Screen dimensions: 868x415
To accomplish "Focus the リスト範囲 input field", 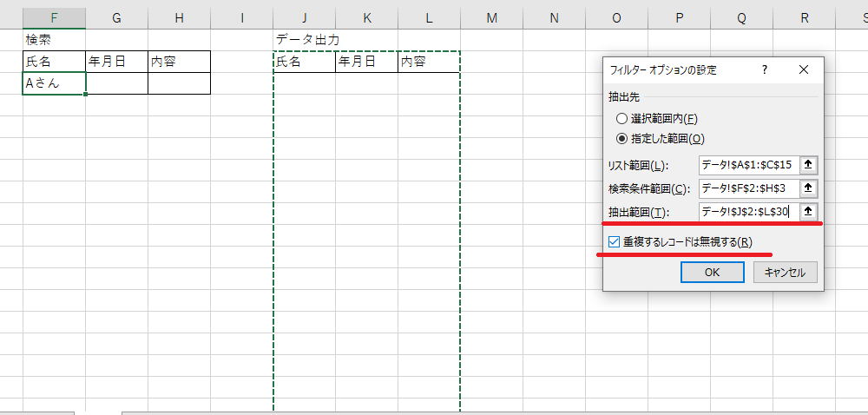I will 750,165.
